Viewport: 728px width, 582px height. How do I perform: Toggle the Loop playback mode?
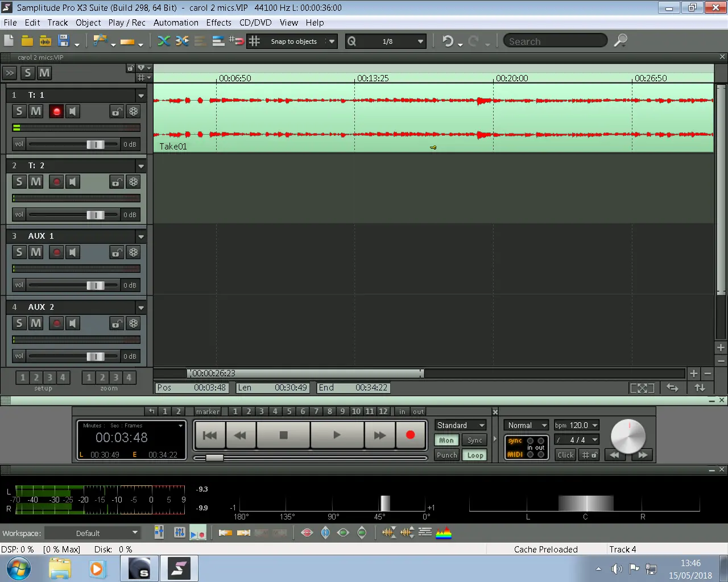tap(475, 455)
